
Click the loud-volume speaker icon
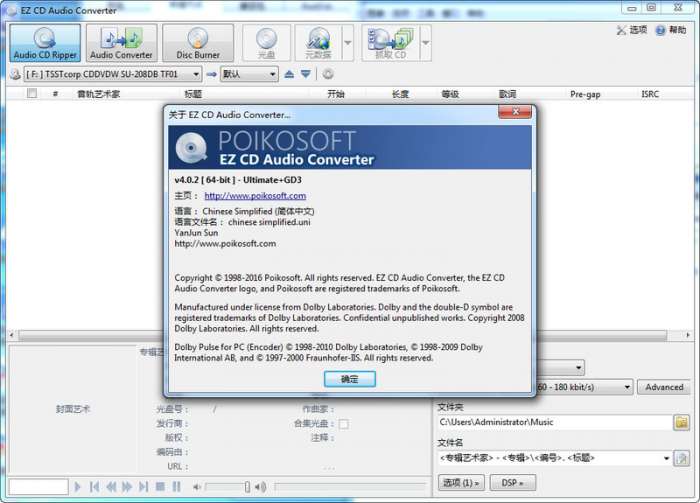(261, 487)
